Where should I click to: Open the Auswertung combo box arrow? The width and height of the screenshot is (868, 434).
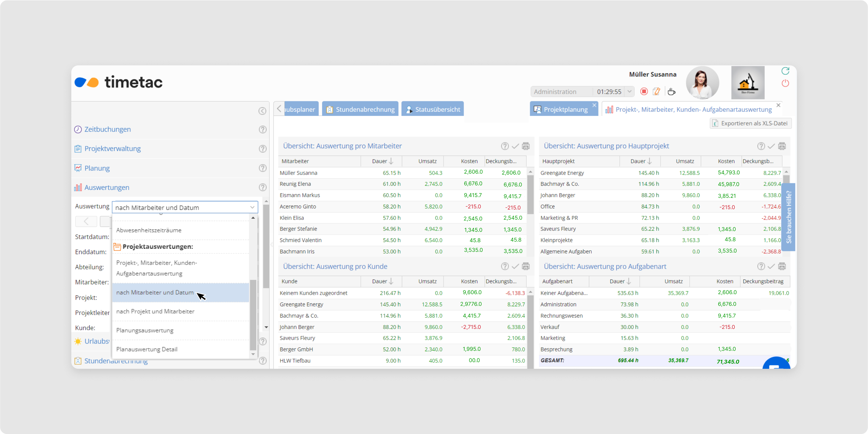coord(252,208)
